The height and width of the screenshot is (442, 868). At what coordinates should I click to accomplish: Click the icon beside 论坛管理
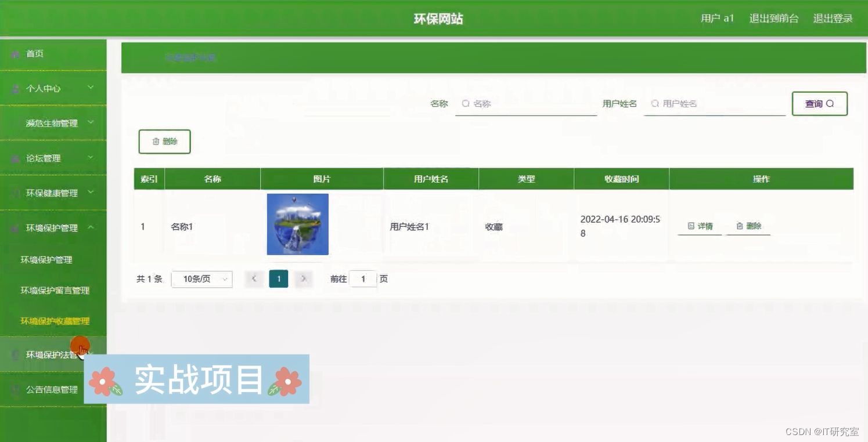point(16,158)
